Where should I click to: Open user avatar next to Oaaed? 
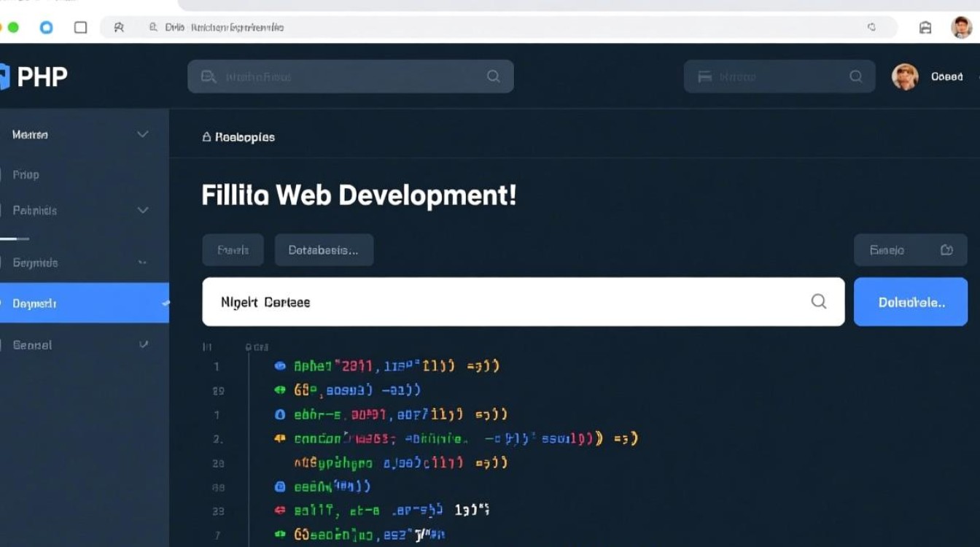(905, 77)
